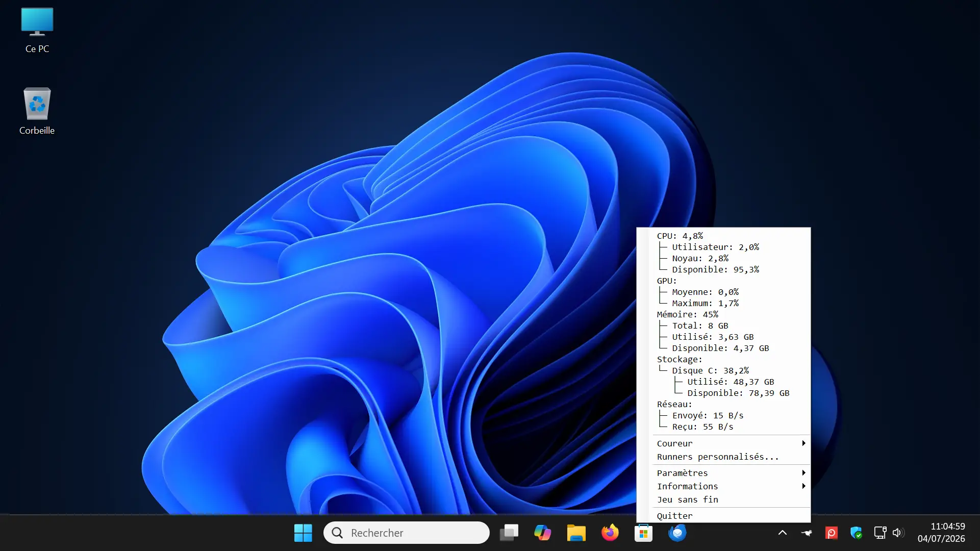Select the Ce PC desktop icon

(x=37, y=31)
